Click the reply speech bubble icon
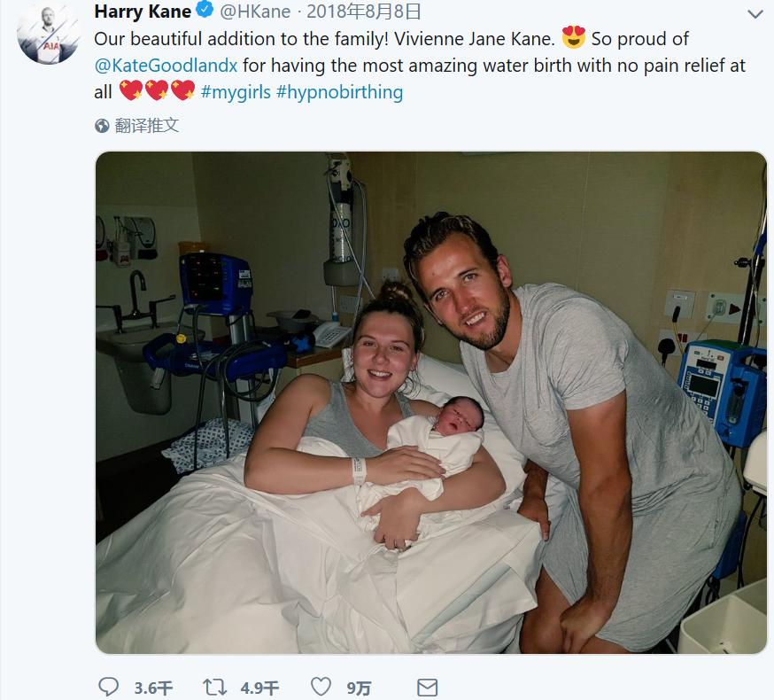This screenshot has width=774, height=700. [x=108, y=687]
